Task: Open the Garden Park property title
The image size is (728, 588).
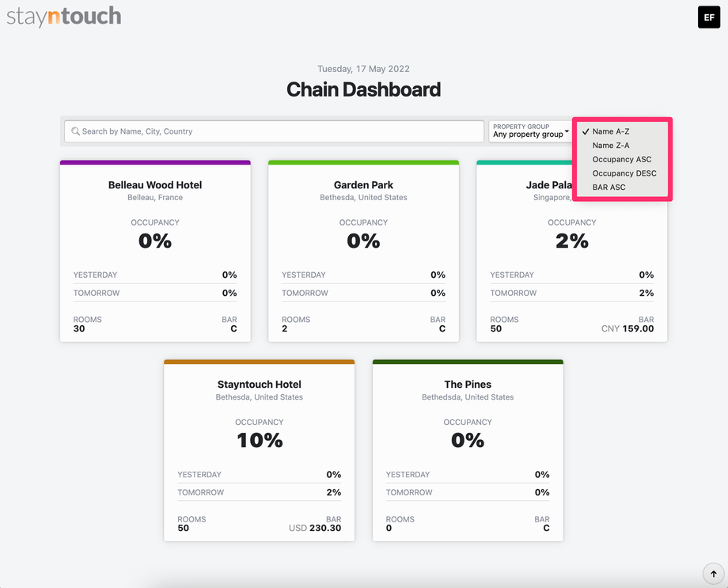Action: 363,185
